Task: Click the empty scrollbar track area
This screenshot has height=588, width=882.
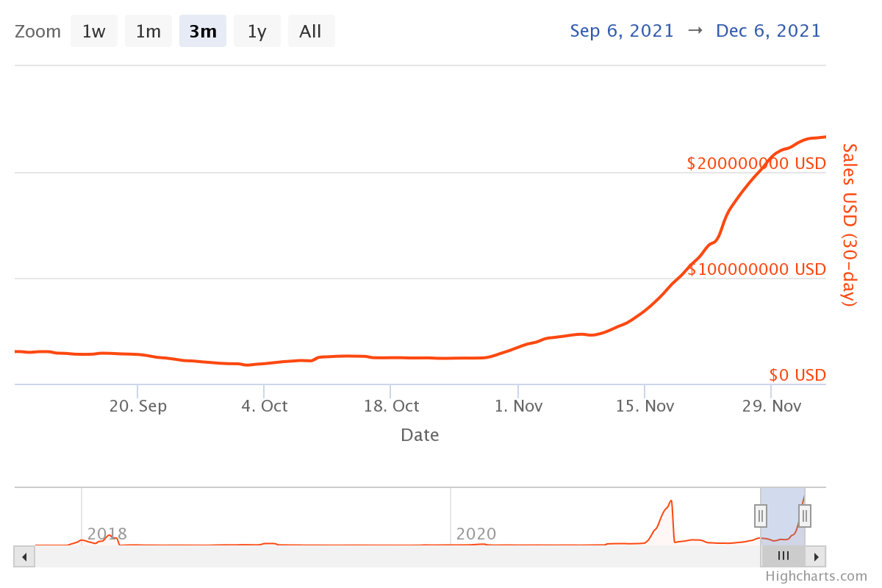Action: [397, 556]
